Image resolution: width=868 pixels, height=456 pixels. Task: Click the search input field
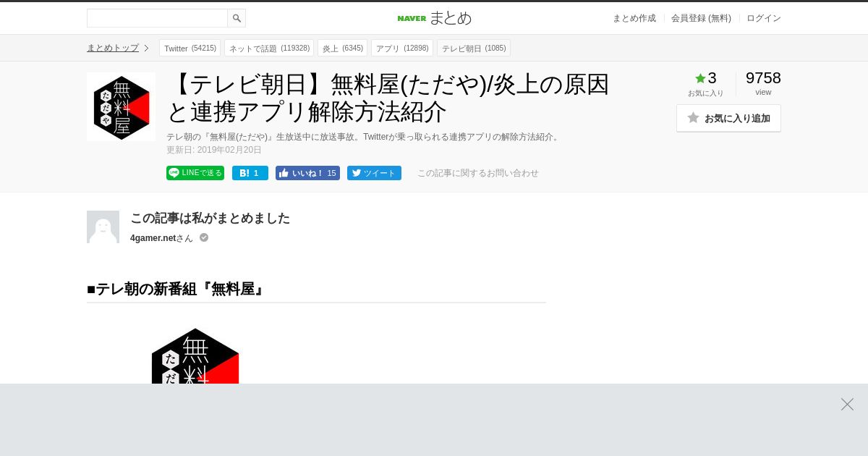tap(157, 18)
